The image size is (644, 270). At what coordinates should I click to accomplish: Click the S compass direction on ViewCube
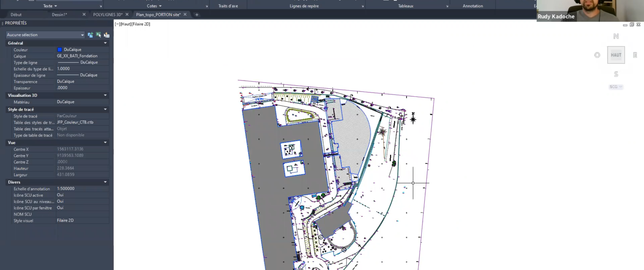pyautogui.click(x=616, y=74)
